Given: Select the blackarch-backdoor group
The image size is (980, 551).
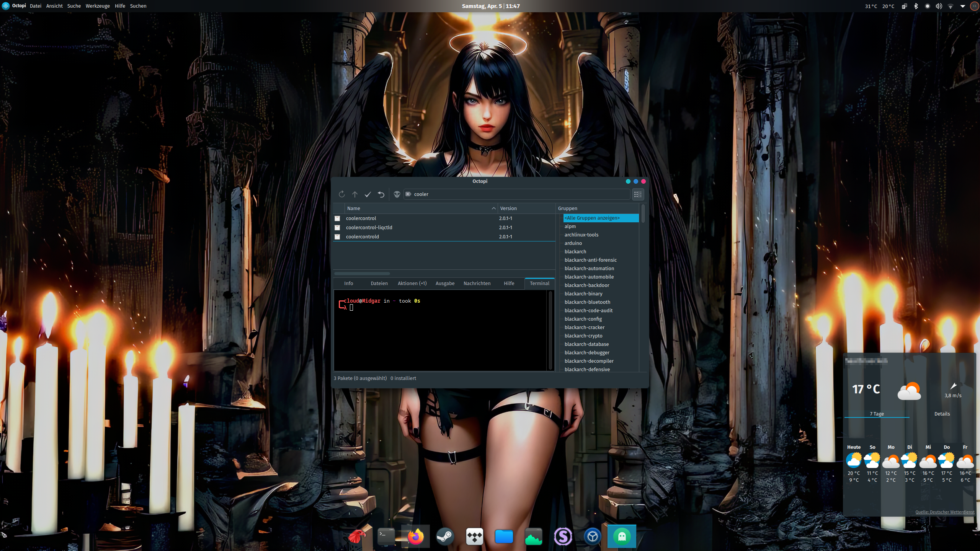Looking at the screenshot, I should tap(586, 285).
